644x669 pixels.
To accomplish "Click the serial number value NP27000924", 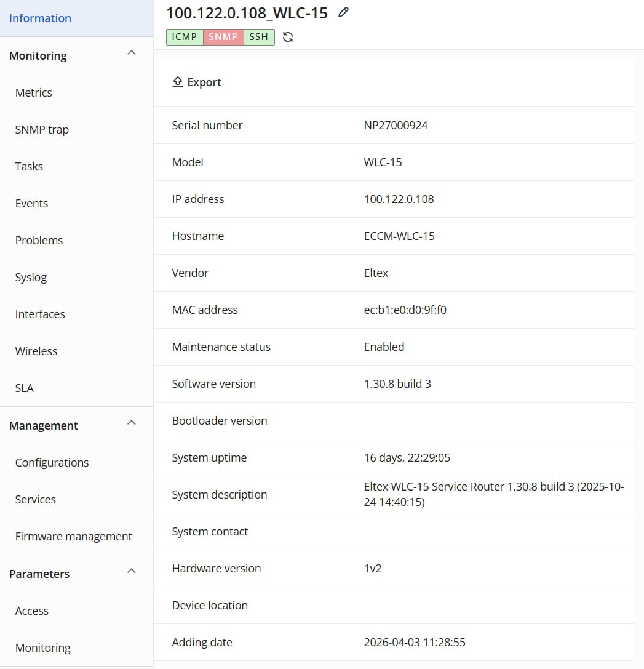I will 396,126.
